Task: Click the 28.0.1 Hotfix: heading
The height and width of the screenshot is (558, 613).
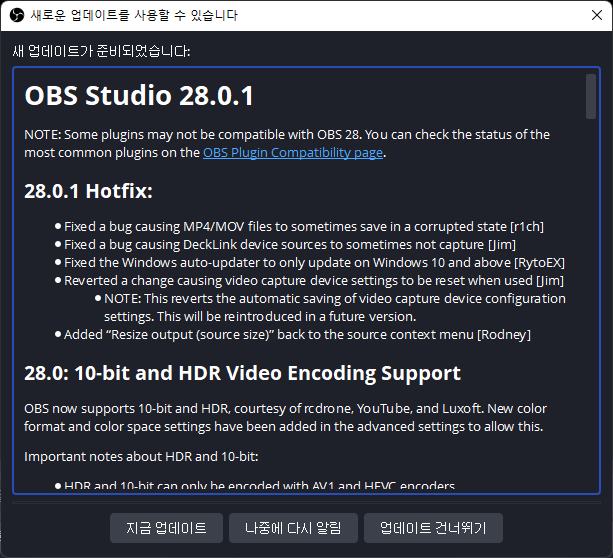Action: (88, 191)
